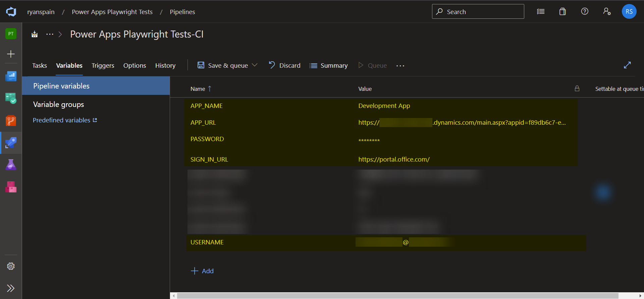This screenshot has width=644, height=299.
Task: Click the https://portal.office.com/ value
Action: pos(394,160)
